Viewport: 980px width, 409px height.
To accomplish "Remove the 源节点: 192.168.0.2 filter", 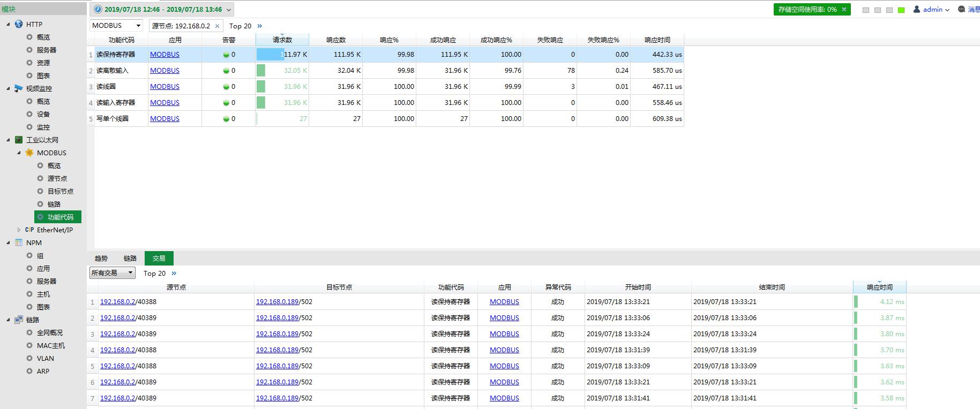I will [x=217, y=26].
